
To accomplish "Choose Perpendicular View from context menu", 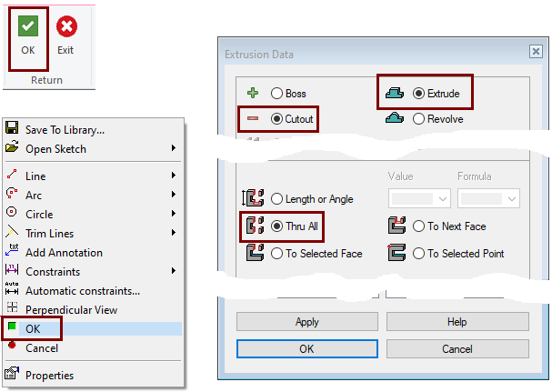I will tap(71, 309).
